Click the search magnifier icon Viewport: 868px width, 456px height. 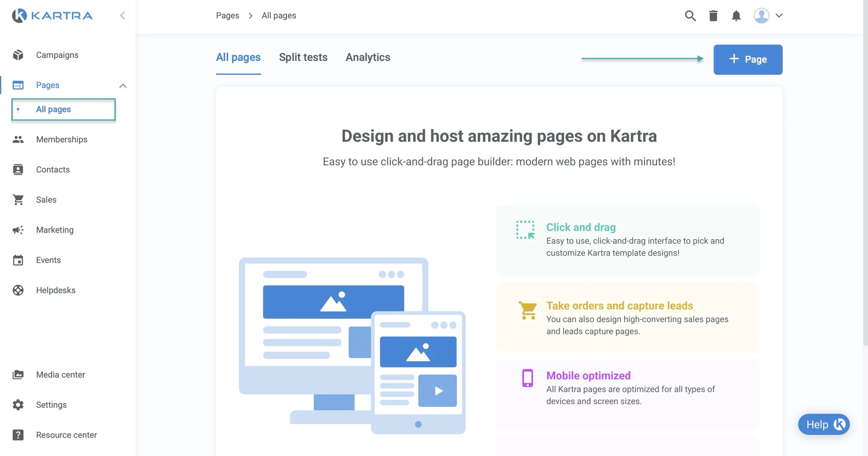tap(690, 16)
